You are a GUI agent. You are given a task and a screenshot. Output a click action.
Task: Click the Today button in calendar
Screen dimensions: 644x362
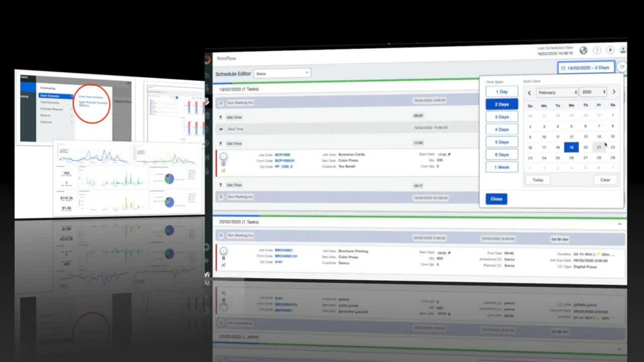pyautogui.click(x=537, y=180)
